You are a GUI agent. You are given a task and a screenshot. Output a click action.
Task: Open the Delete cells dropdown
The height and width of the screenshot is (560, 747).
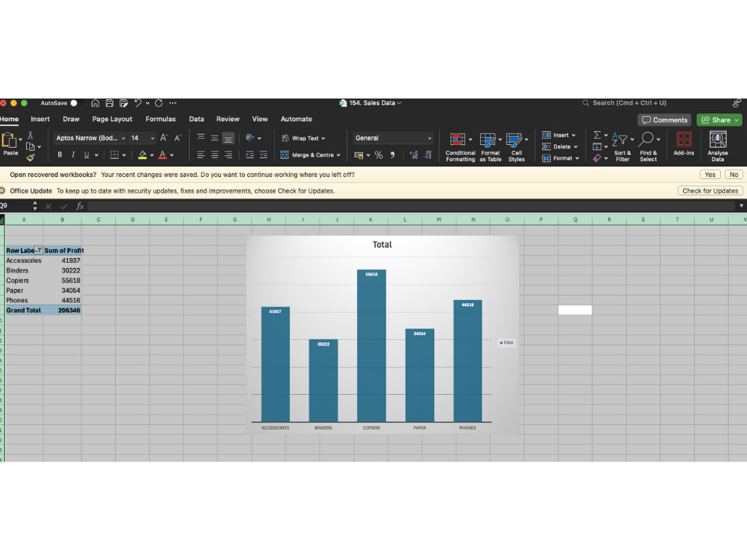(560, 146)
